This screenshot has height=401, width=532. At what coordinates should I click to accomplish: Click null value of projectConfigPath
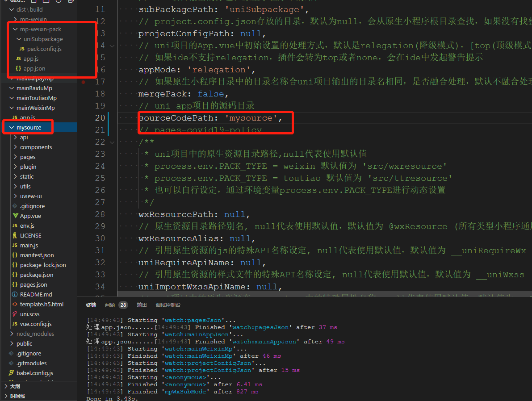(251, 33)
